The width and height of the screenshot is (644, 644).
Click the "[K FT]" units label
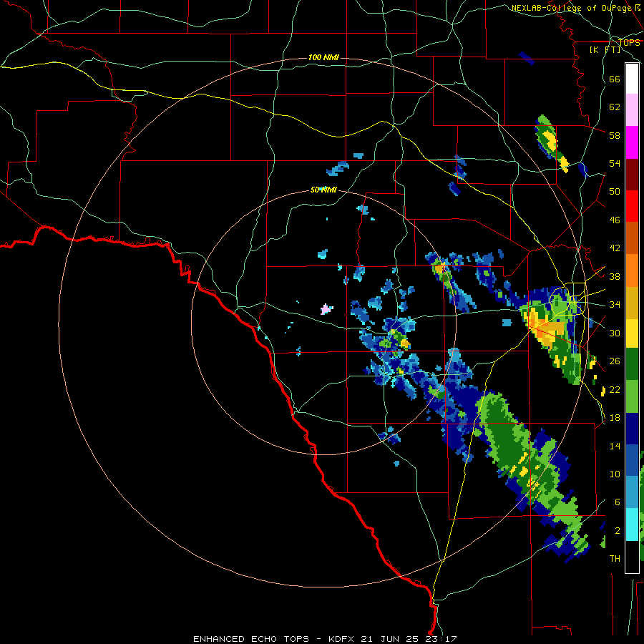pos(605,49)
